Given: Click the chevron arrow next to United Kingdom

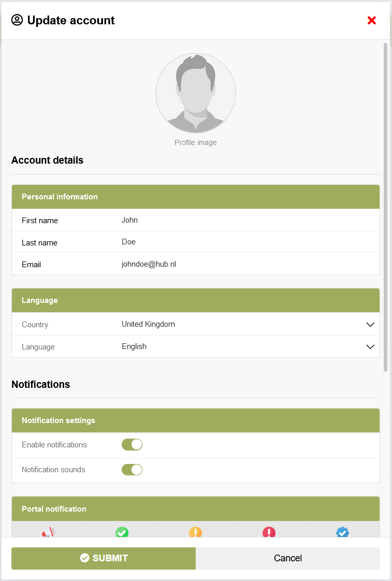Looking at the screenshot, I should [370, 325].
